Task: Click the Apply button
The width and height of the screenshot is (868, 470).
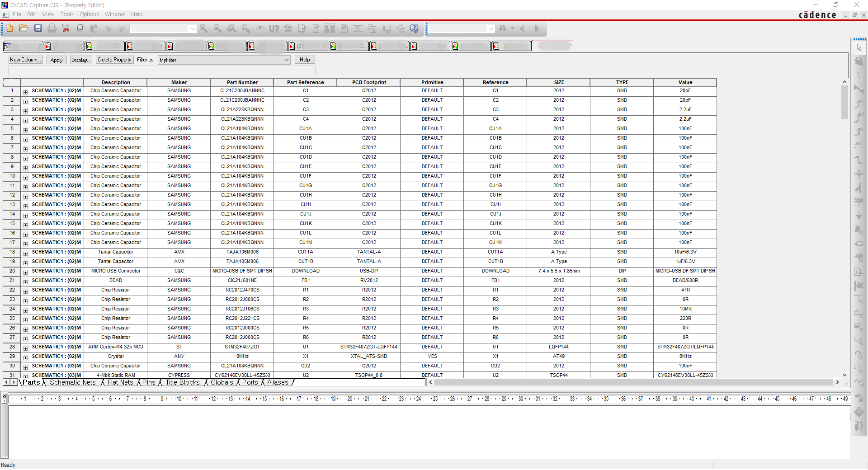Action: pyautogui.click(x=57, y=60)
